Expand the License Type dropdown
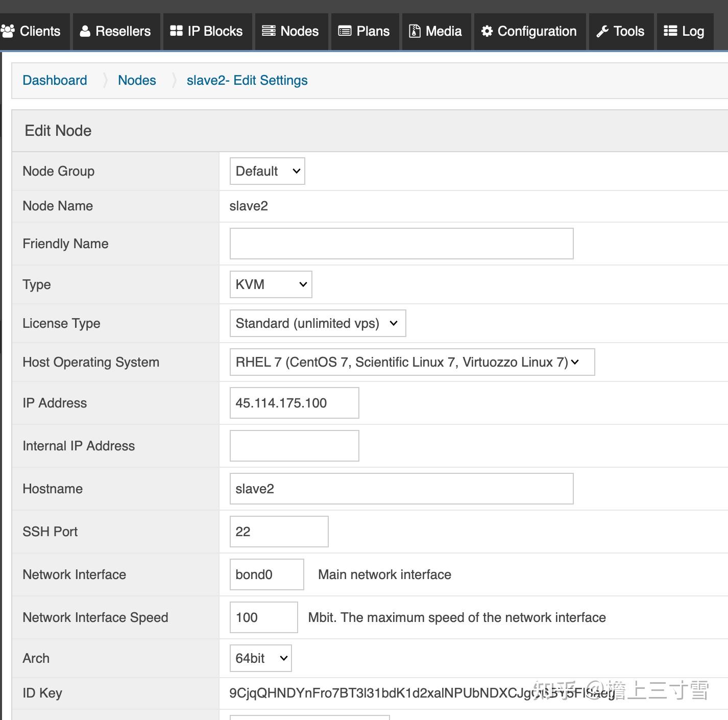This screenshot has height=720, width=728. pos(317,323)
